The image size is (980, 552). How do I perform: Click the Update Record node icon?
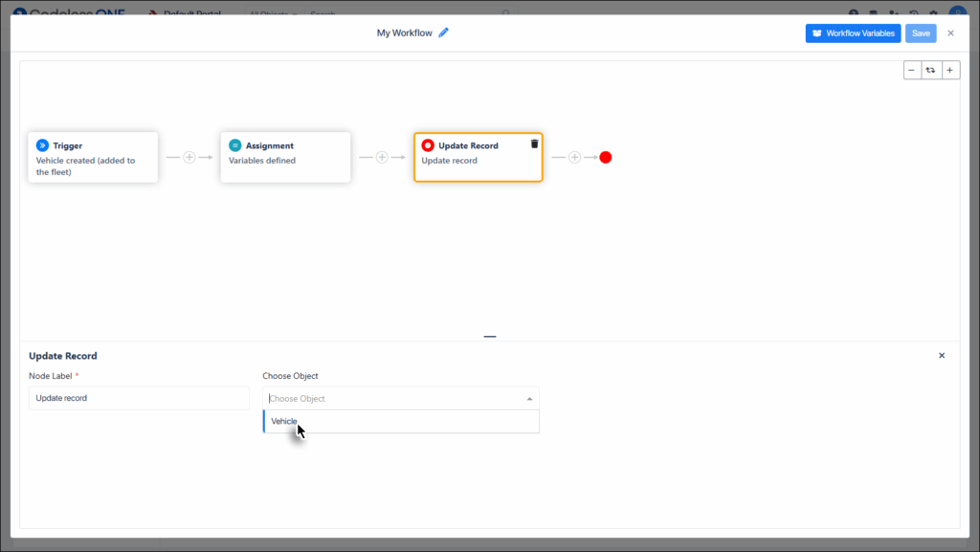tap(427, 144)
